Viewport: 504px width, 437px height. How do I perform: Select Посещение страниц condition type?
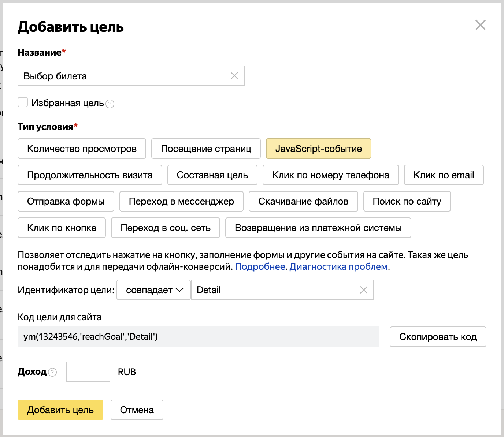(206, 149)
